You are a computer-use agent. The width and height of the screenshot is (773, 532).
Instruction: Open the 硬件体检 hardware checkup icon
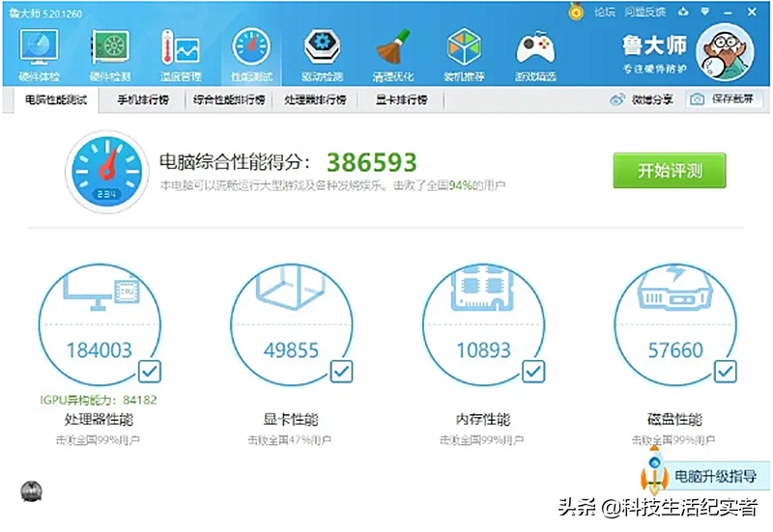coord(39,55)
